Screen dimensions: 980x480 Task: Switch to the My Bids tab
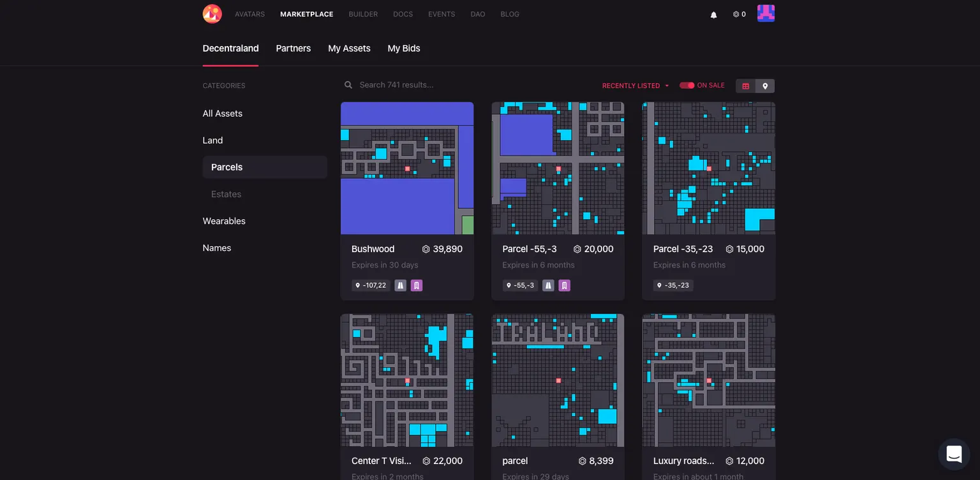(403, 49)
